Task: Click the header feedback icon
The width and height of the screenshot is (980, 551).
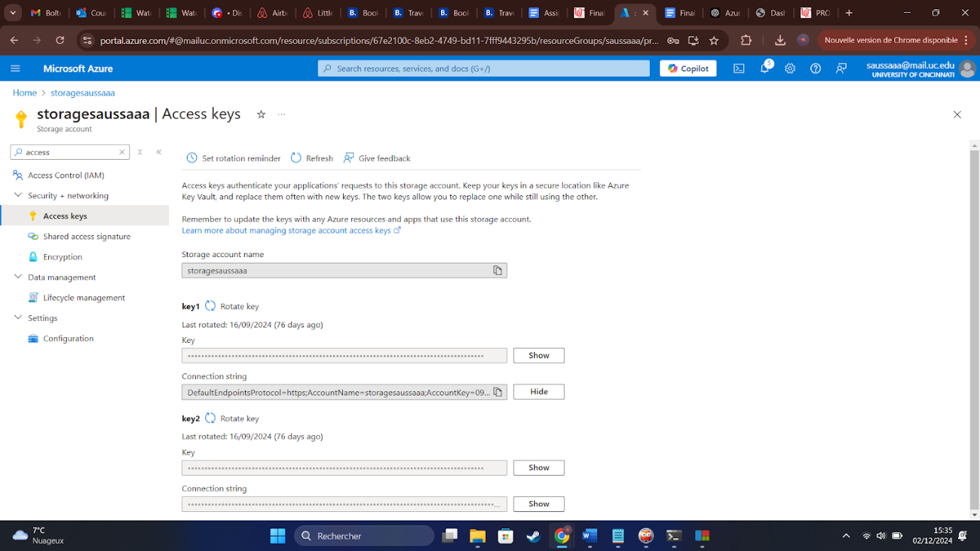Action: (842, 68)
